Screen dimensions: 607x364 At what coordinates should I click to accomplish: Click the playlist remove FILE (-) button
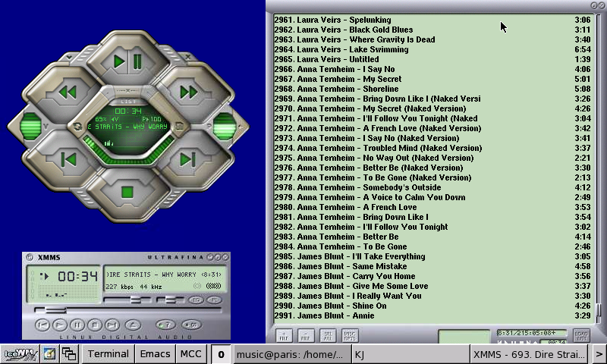coord(306,335)
